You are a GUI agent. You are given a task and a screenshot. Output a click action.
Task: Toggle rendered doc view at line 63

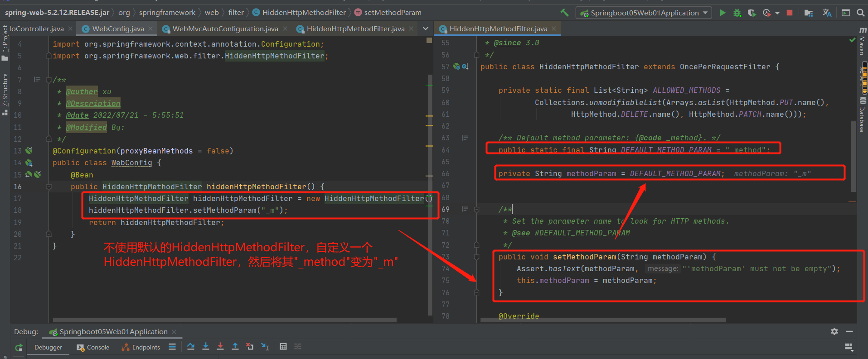(x=465, y=138)
